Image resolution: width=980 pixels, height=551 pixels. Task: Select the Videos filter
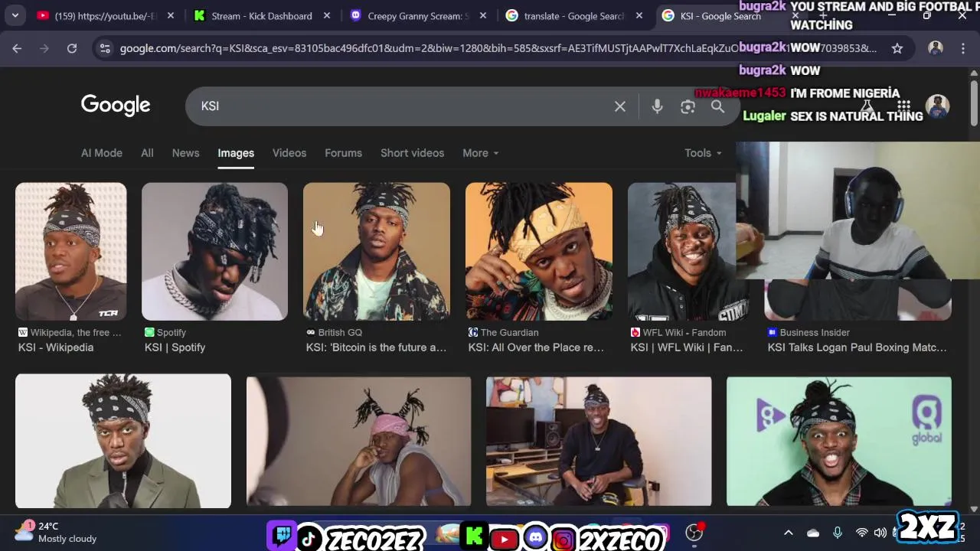click(289, 153)
